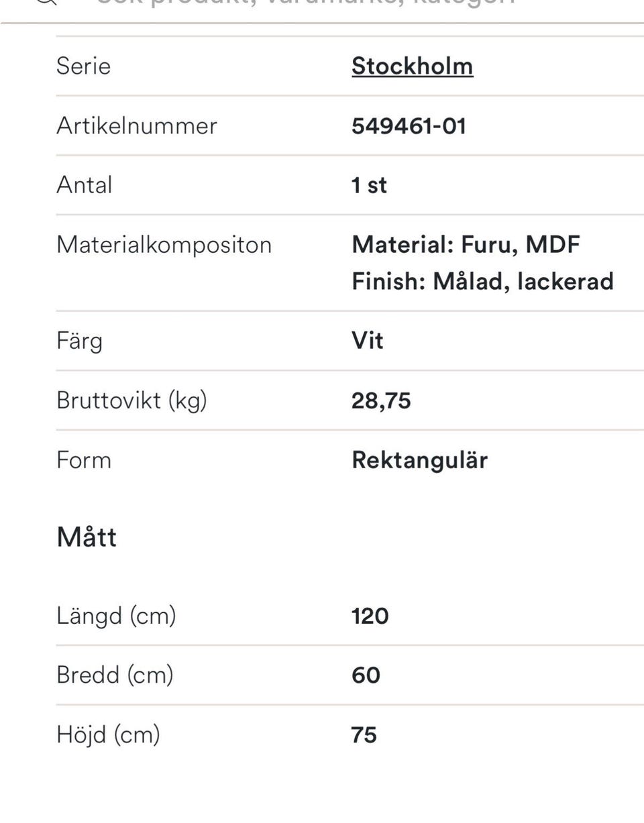
Task: Click the Bruttovikt value 28,75
Action: pyautogui.click(x=381, y=401)
